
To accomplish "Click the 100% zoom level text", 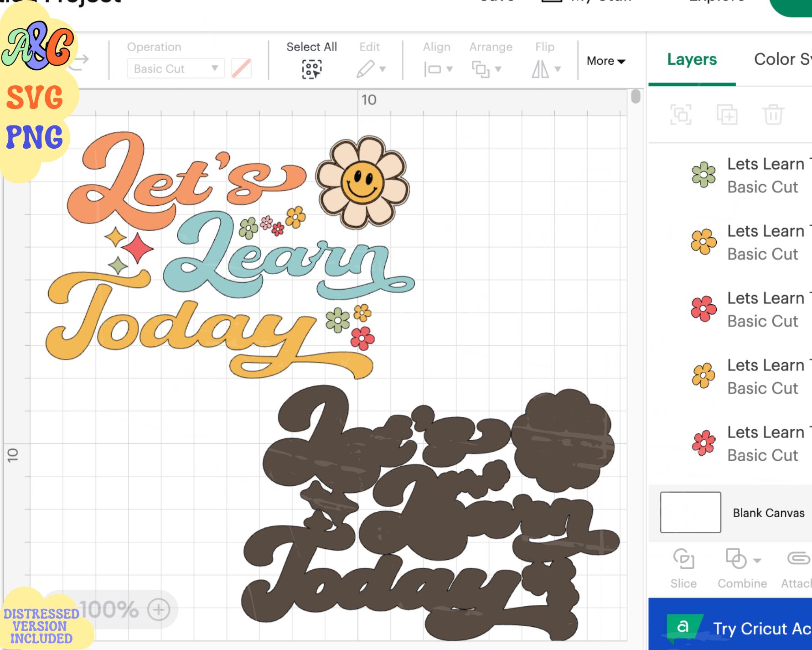I will (109, 609).
